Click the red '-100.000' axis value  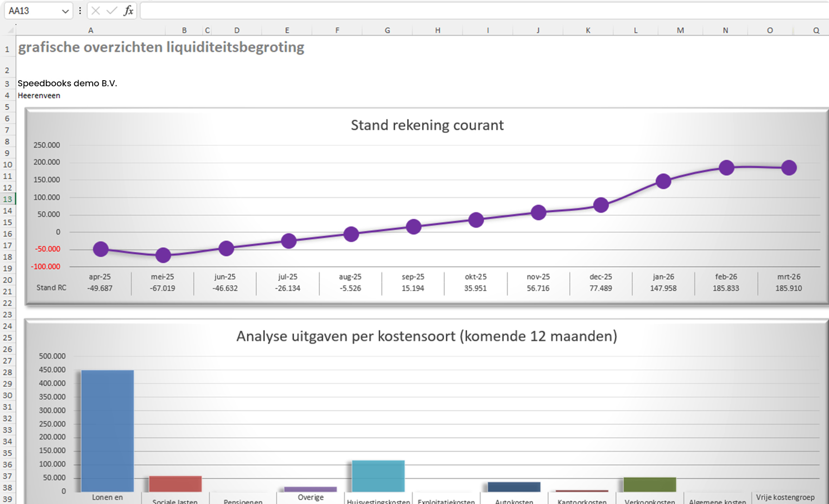(45, 266)
